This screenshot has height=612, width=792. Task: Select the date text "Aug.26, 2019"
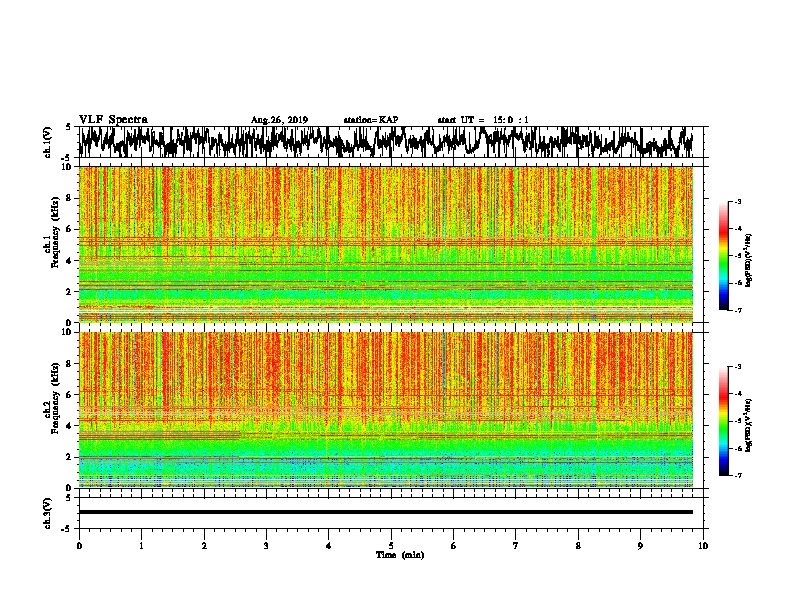pos(279,120)
